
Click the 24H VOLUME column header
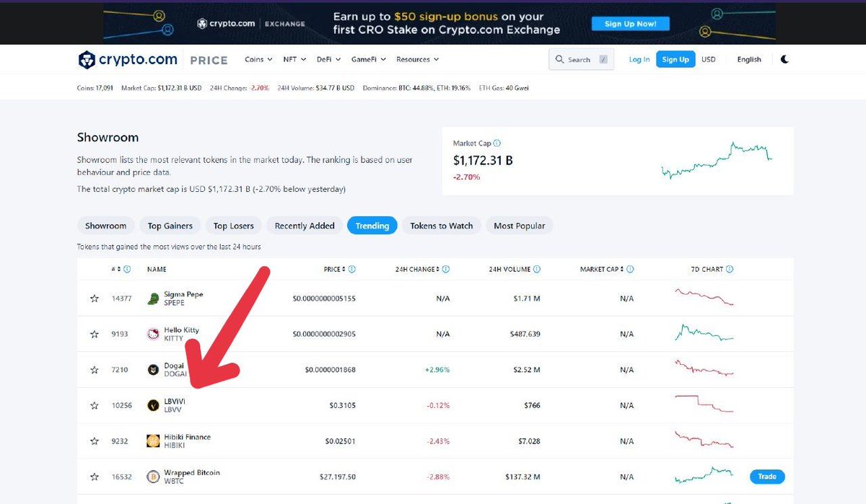click(509, 269)
